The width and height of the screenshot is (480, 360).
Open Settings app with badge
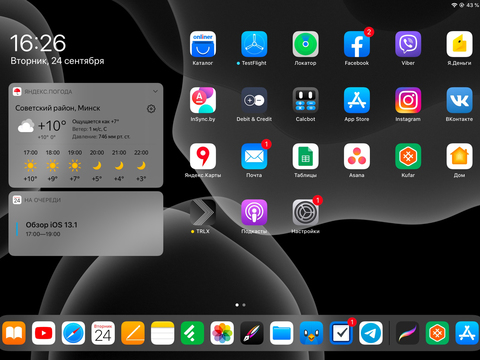tap(305, 212)
